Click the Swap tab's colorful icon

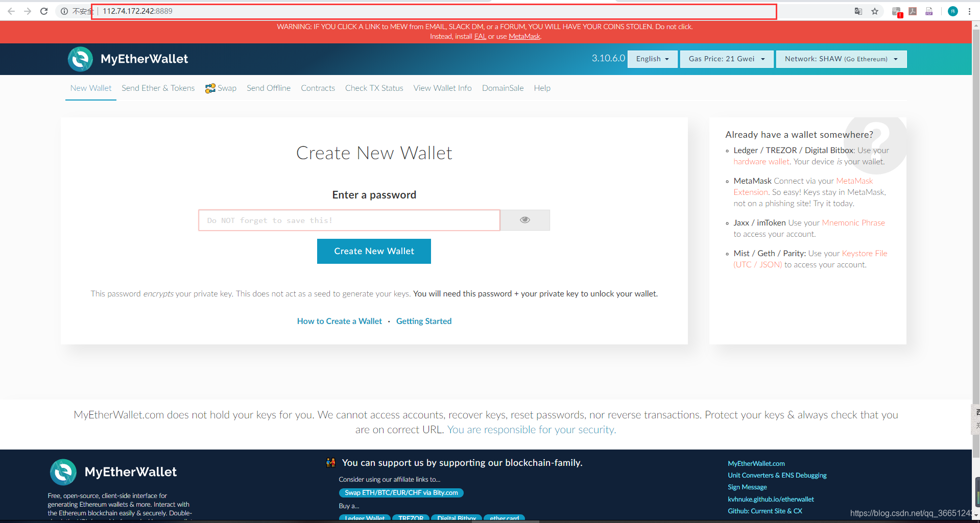[210, 88]
